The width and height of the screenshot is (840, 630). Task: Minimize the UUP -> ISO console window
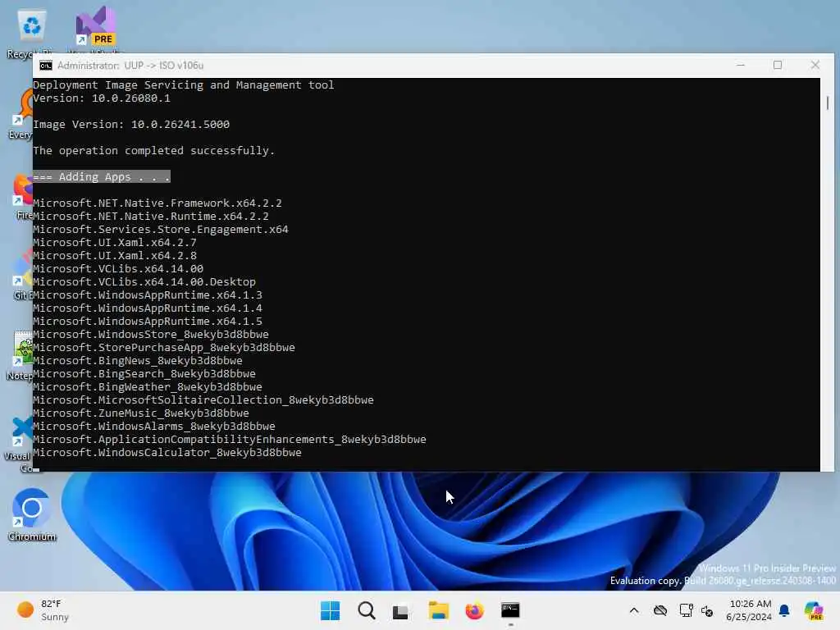[741, 66]
